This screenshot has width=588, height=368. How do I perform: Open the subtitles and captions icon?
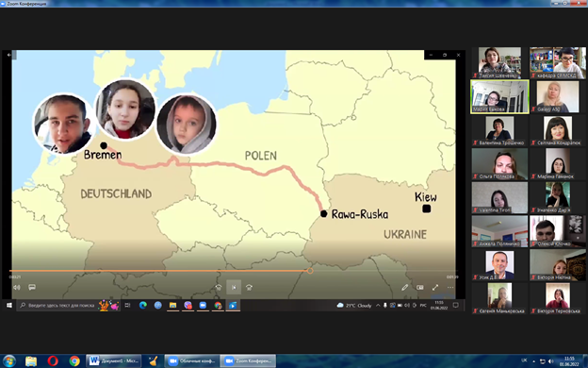tap(32, 288)
